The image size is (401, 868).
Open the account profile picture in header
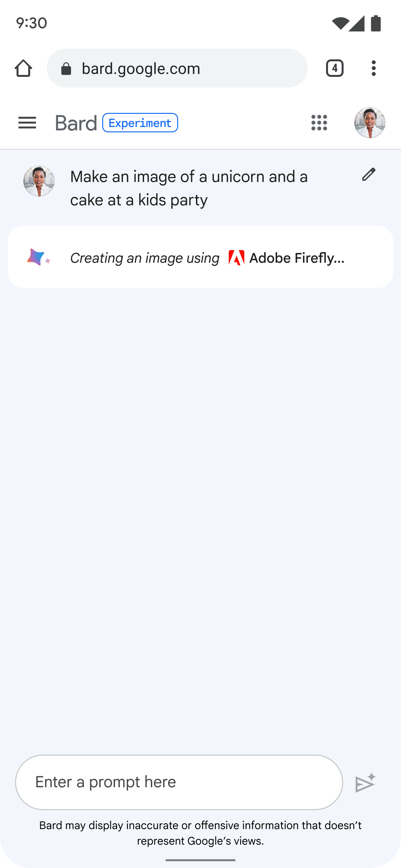click(x=369, y=123)
